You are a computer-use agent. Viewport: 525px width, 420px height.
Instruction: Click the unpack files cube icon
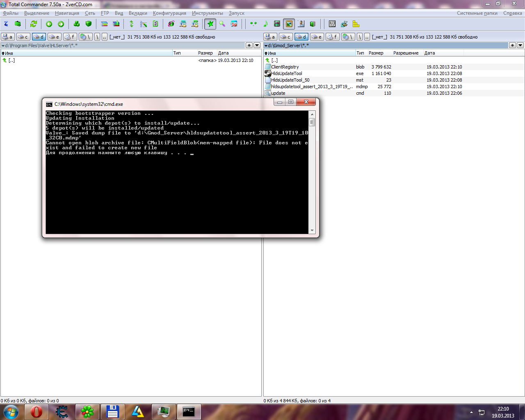click(x=89, y=24)
